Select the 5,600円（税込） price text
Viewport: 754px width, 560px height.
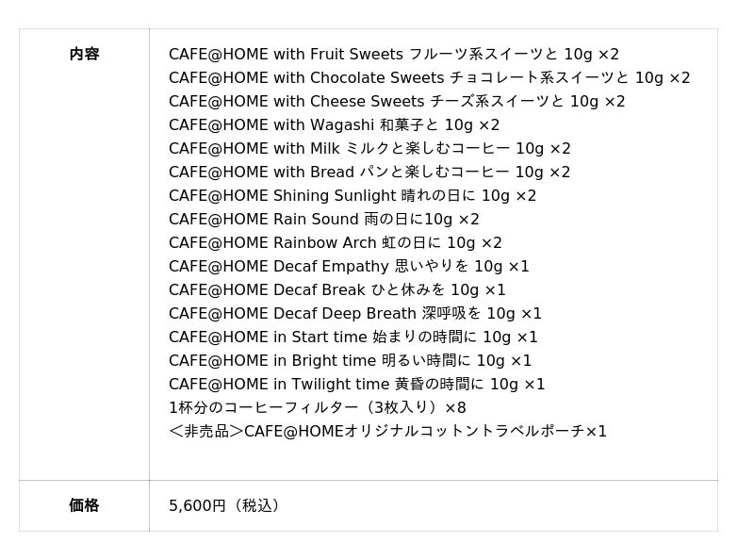(224, 505)
